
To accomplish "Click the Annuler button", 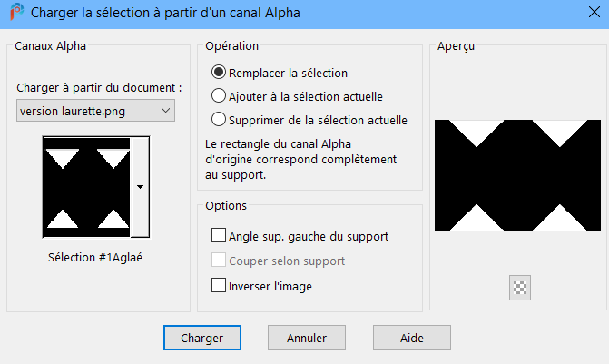I will point(307,338).
